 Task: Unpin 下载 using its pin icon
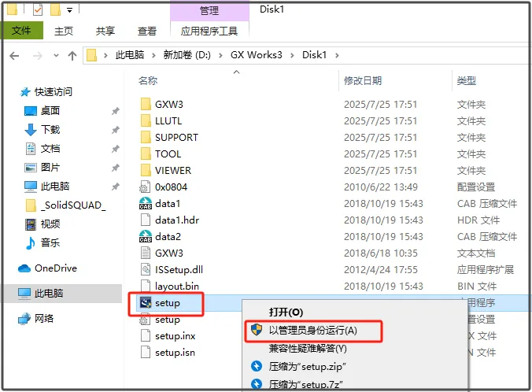[x=116, y=130]
